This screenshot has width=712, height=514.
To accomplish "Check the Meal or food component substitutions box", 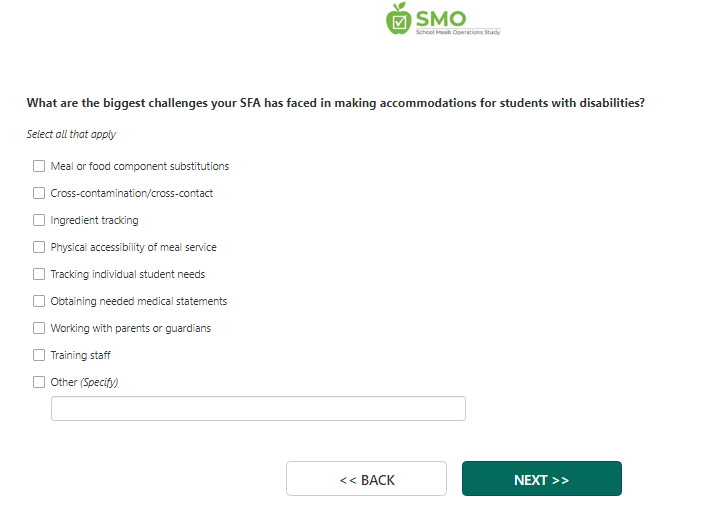I will click(39, 166).
